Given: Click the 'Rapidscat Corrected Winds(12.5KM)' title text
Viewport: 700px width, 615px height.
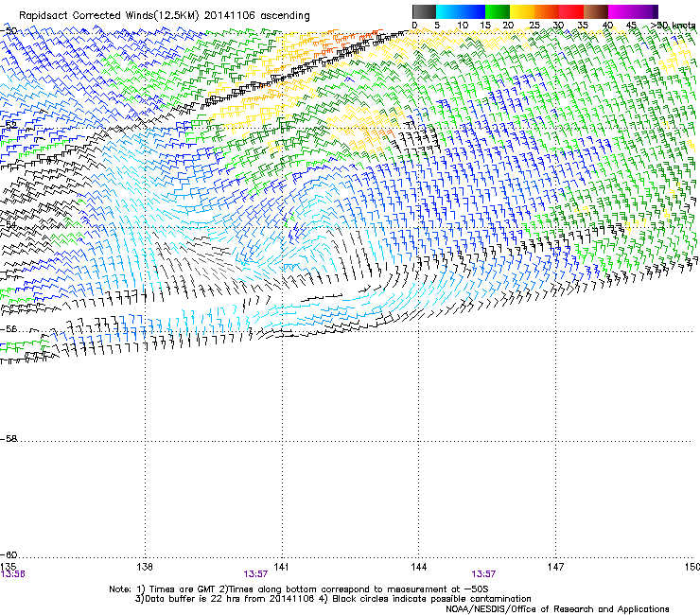Looking at the screenshot, I should point(109,16).
